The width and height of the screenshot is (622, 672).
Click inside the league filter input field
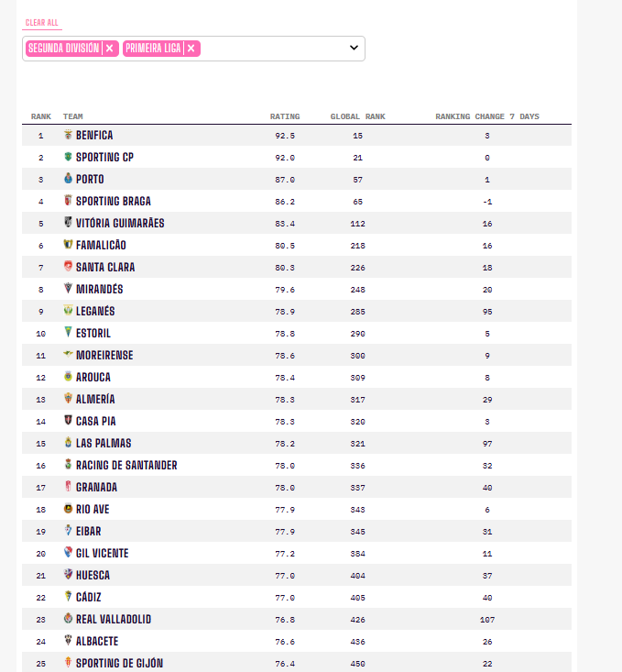pyautogui.click(x=274, y=49)
